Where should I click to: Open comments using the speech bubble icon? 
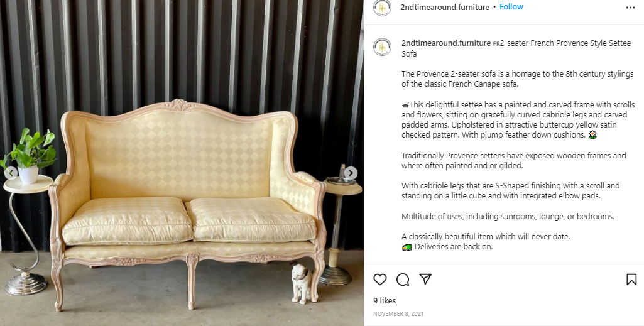[x=403, y=280]
